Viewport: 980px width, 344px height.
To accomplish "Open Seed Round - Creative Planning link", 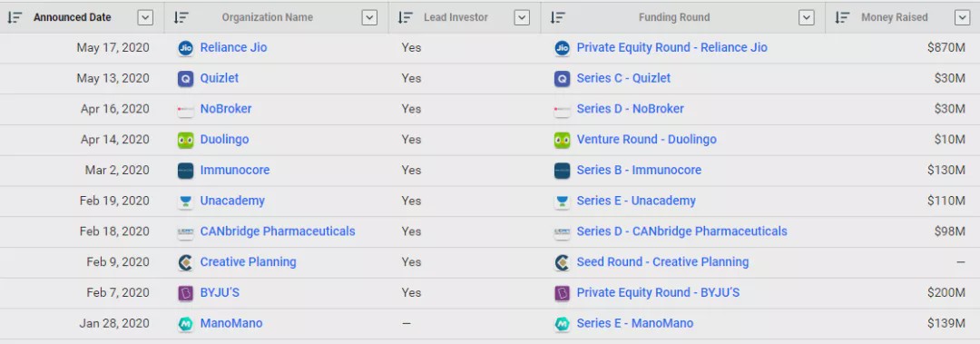I will pos(662,262).
